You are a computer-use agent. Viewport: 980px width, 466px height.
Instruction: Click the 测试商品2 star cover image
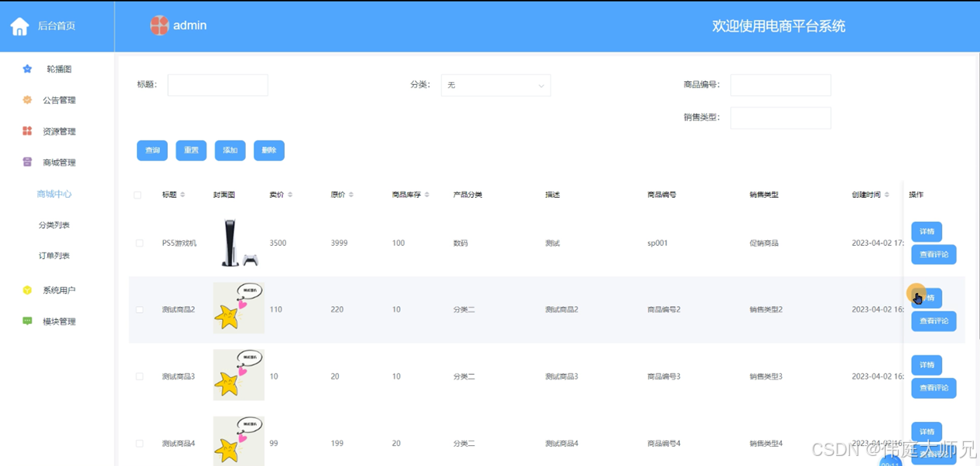point(239,308)
